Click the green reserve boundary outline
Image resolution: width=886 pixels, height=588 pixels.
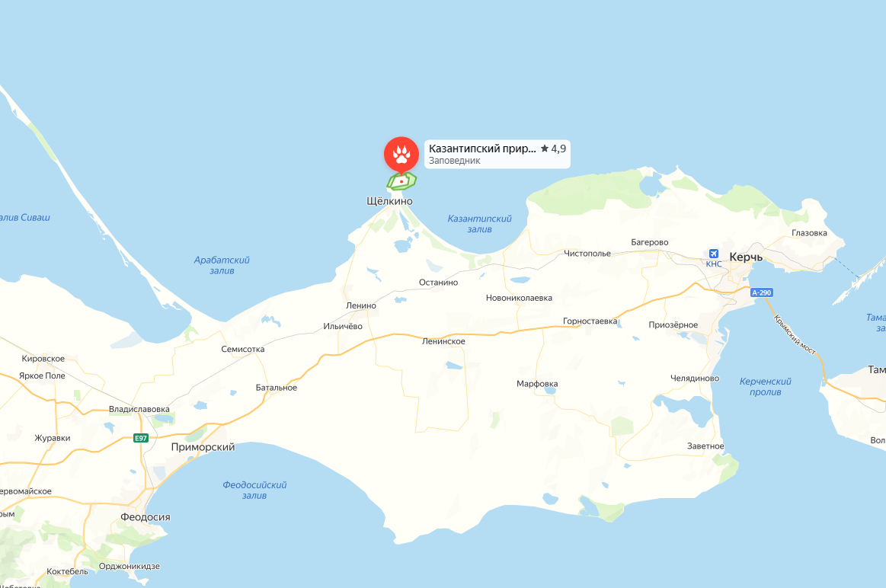(401, 181)
